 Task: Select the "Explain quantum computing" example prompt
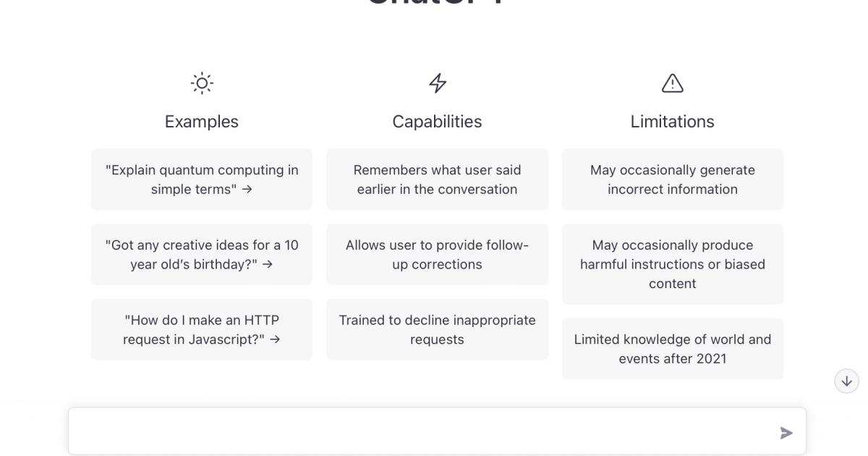202,180
